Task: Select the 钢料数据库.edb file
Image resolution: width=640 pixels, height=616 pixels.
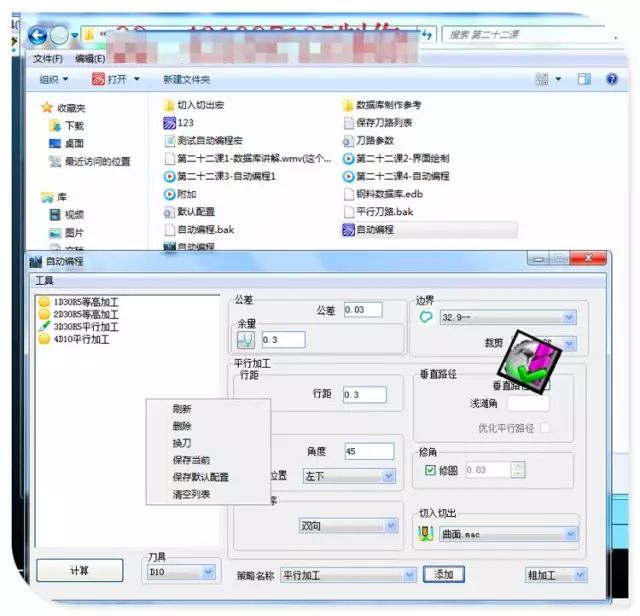Action: click(x=383, y=194)
